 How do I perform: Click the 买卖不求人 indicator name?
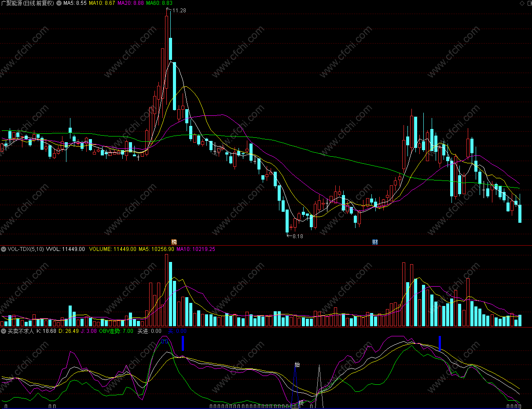[21, 331]
